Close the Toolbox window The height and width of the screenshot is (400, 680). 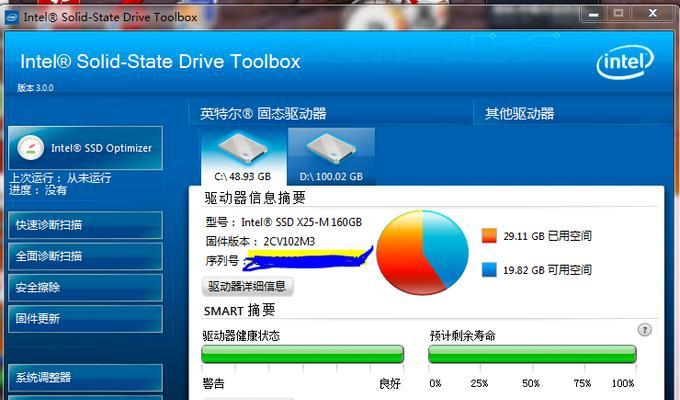point(653,14)
